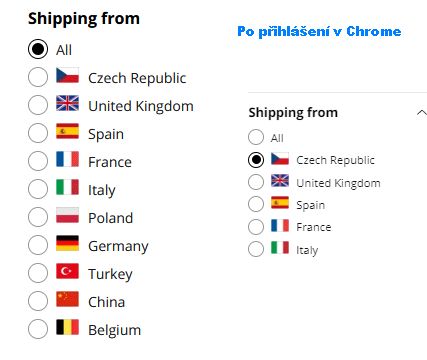Select the All radio button in left list
This screenshot has height=360, width=427.
[38, 49]
